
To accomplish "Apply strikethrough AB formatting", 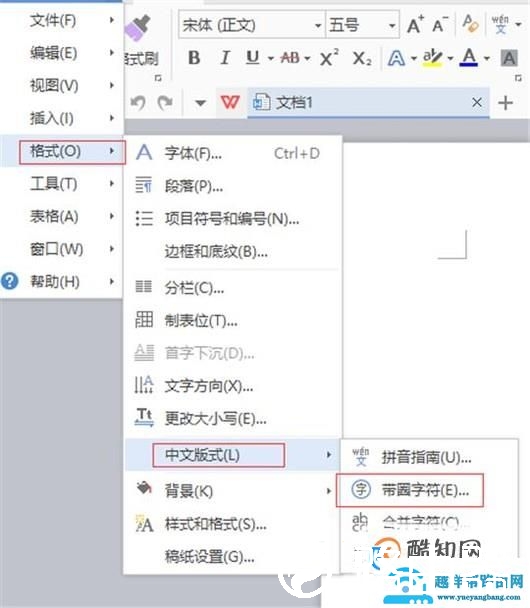I will [x=290, y=58].
